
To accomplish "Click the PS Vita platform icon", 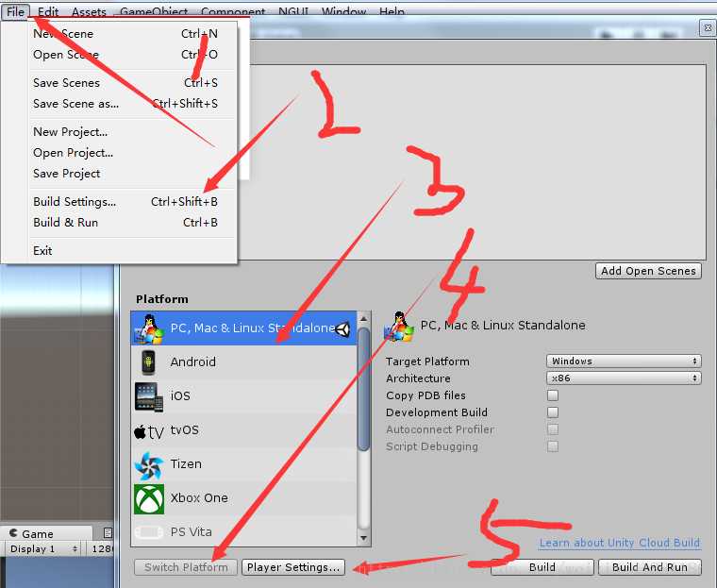I will [149, 532].
